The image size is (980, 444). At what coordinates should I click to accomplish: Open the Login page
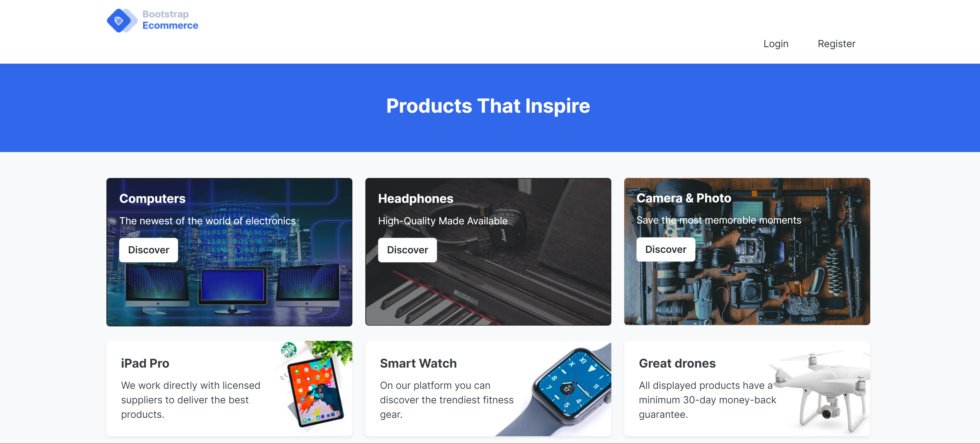[x=776, y=44]
